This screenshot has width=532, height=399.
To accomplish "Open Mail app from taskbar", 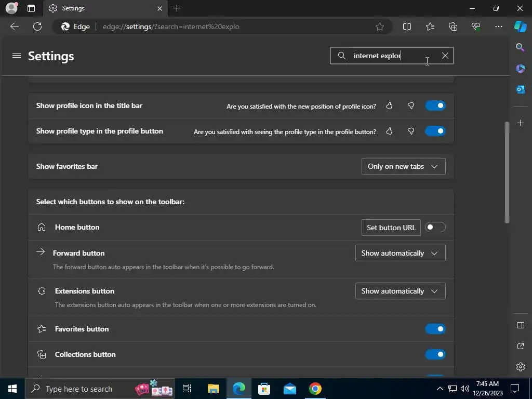I will point(290,389).
